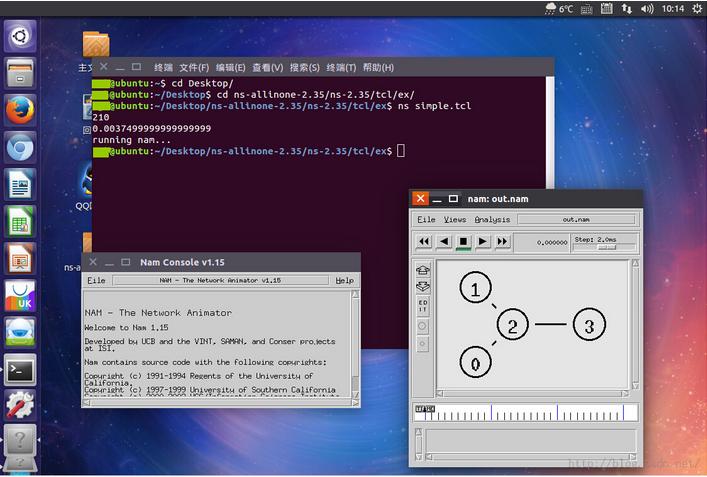Select node 3 in the network topology
This screenshot has width=707, height=477.
tap(589, 325)
